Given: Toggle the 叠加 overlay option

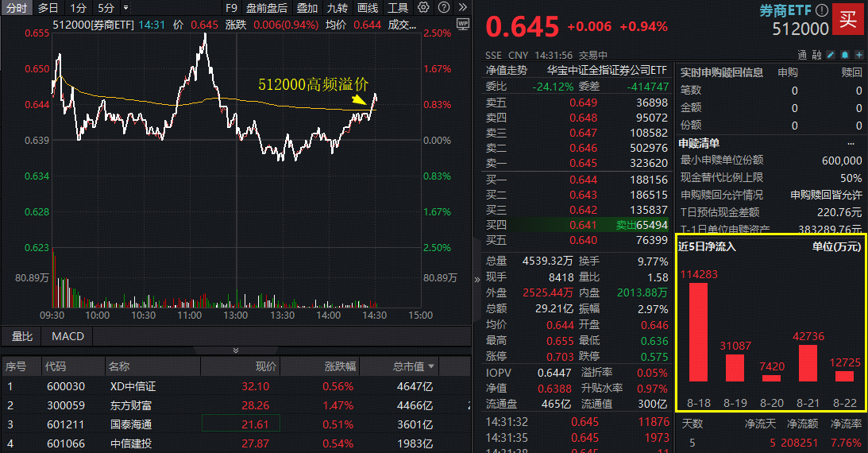Looking at the screenshot, I should [x=307, y=8].
